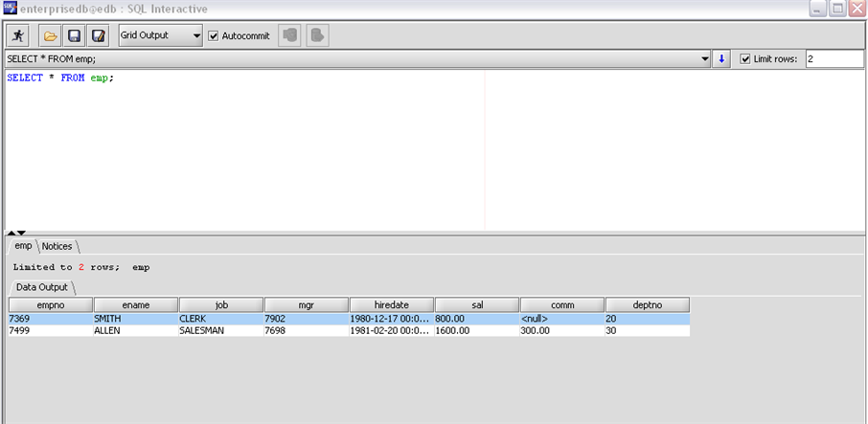Screen dimensions: 868x424
Task: Run the query with the running man icon
Action: click(x=17, y=36)
